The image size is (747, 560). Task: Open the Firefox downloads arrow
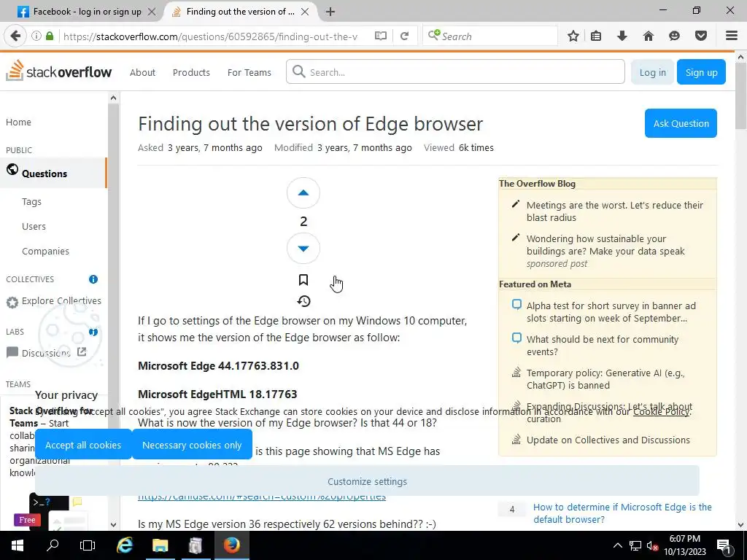coord(622,36)
